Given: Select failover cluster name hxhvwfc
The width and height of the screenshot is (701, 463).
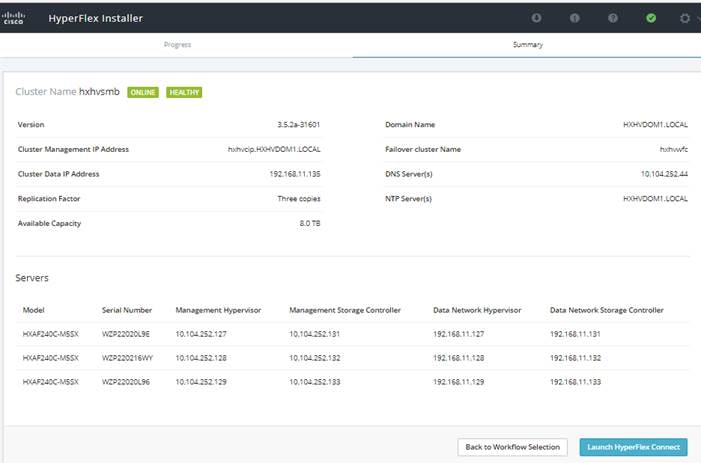Looking at the screenshot, I should click(x=674, y=149).
